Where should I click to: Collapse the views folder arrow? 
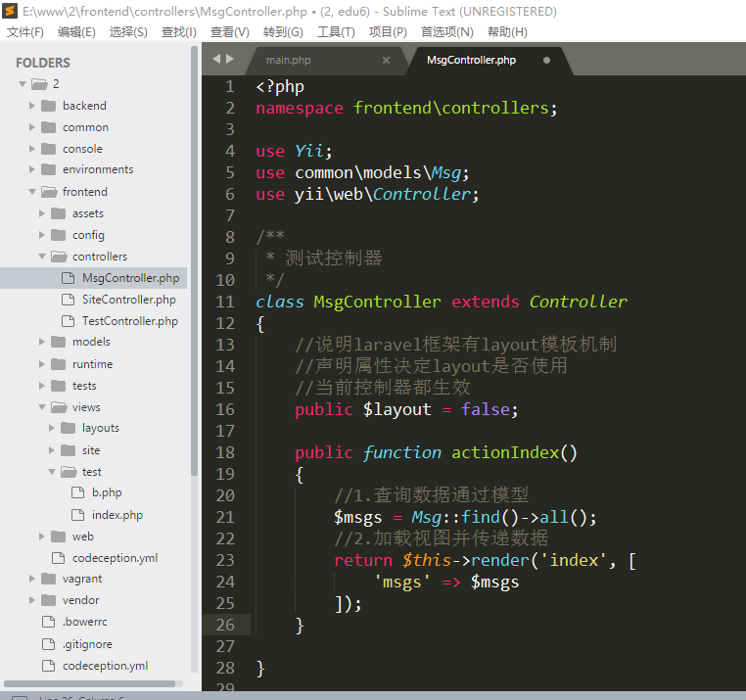[42, 407]
